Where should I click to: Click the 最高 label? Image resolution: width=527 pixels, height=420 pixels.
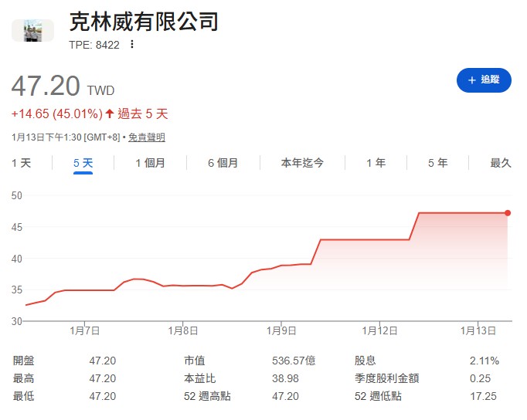[23, 379]
